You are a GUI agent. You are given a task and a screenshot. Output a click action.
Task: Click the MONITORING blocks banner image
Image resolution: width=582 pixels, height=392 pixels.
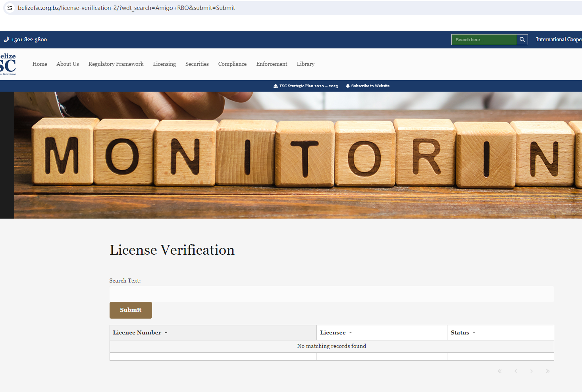tap(298, 155)
